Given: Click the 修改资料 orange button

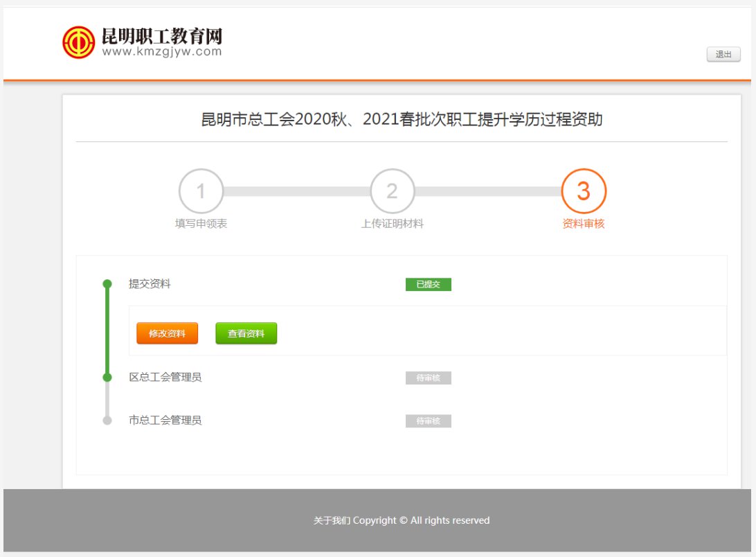Looking at the screenshot, I should pos(167,333).
